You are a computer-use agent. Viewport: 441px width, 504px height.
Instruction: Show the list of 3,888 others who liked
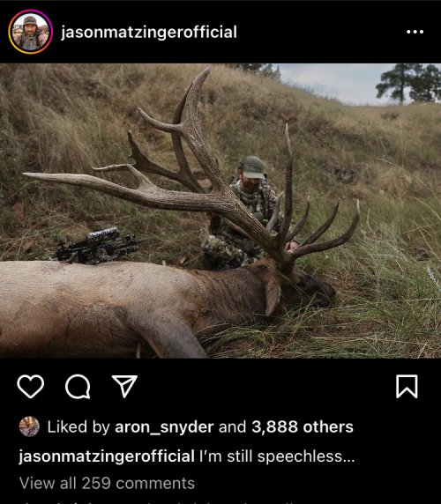pos(303,426)
